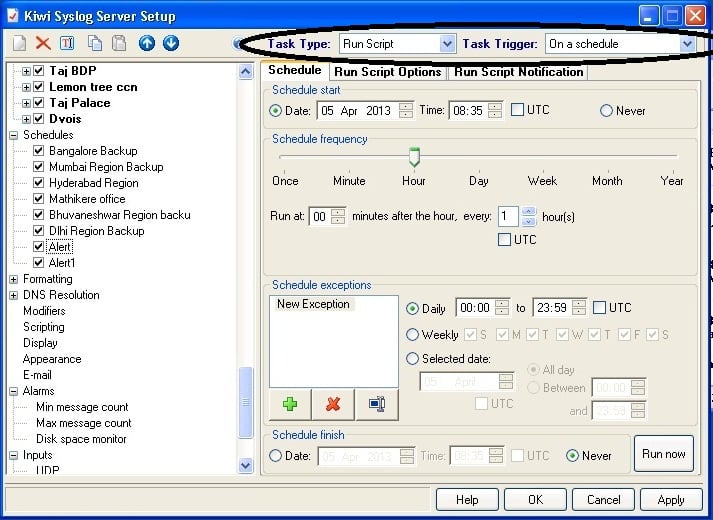The width and height of the screenshot is (713, 520).
Task: Open the Task Type dropdown
Action: pyautogui.click(x=447, y=44)
